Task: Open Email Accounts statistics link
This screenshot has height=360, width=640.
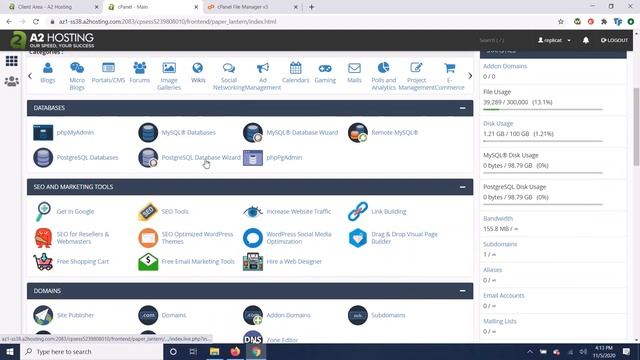Action: tap(504, 296)
